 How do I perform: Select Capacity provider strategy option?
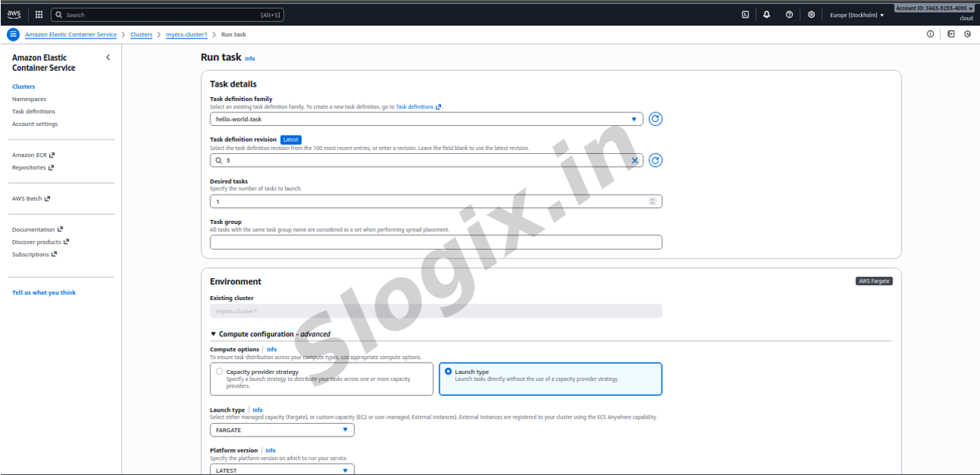[219, 372]
